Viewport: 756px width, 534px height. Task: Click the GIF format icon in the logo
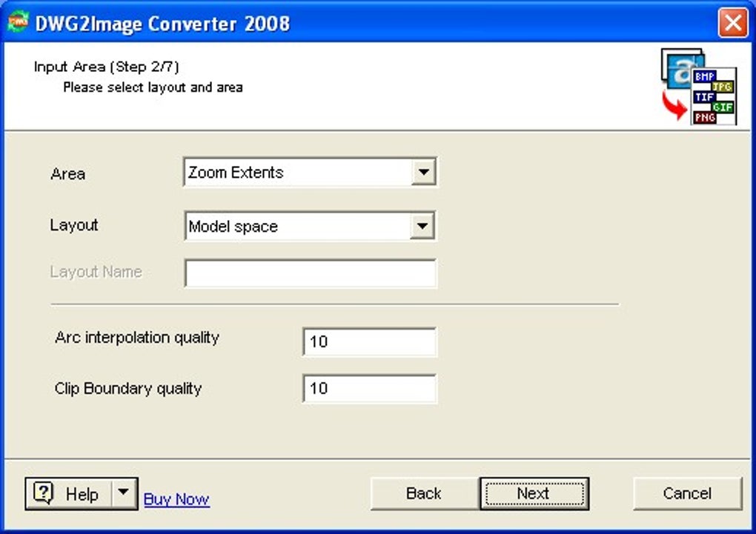coord(723,107)
